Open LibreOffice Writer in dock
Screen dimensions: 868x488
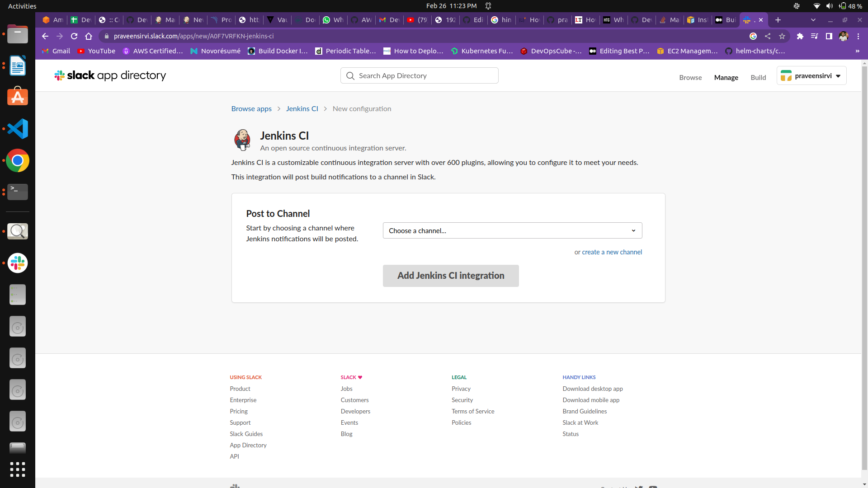point(18,66)
